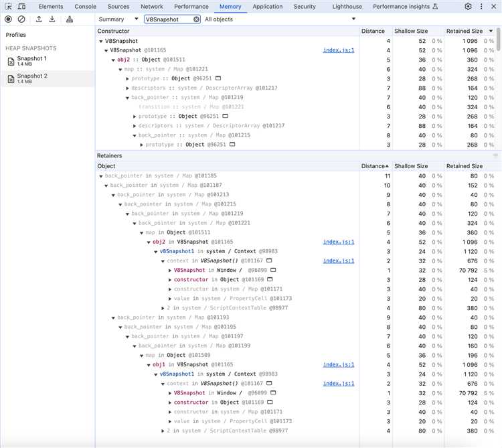Screen dimensions: 502x448
Task: Collapse back_pointer in system / Map @101185
Action: 100,176
